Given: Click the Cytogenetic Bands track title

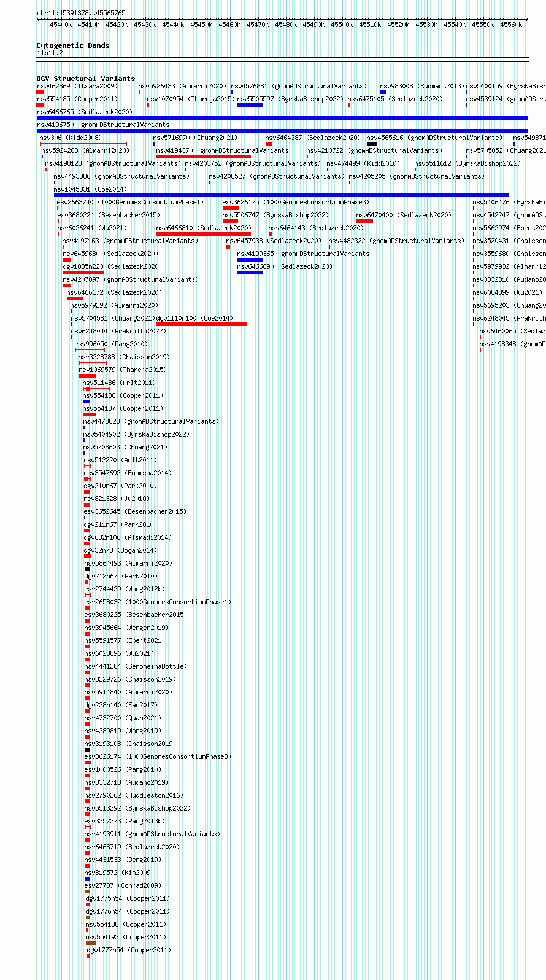Looking at the screenshot, I should coord(72,45).
